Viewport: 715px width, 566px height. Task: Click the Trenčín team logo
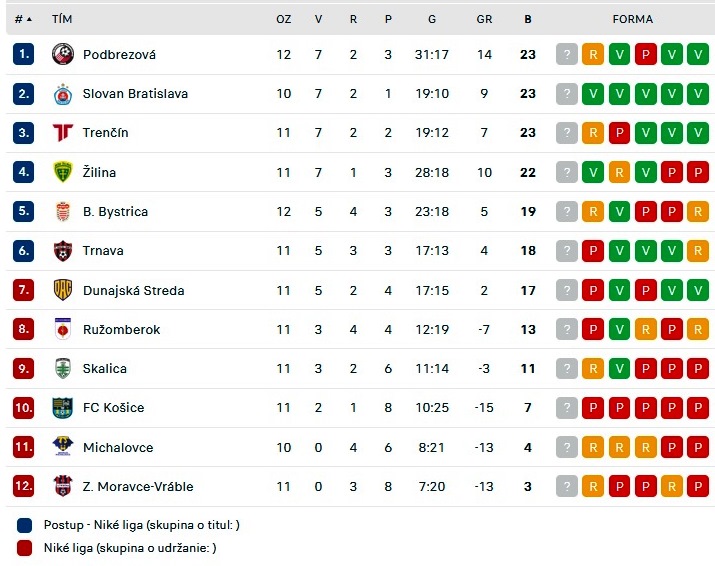click(x=63, y=133)
